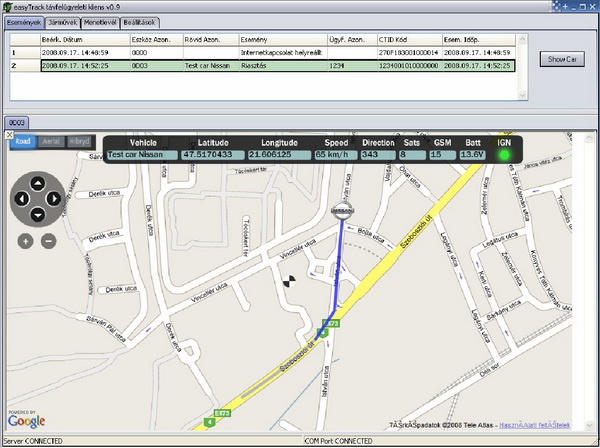
Task: Click the 0000 device ID cell
Action: (156, 53)
